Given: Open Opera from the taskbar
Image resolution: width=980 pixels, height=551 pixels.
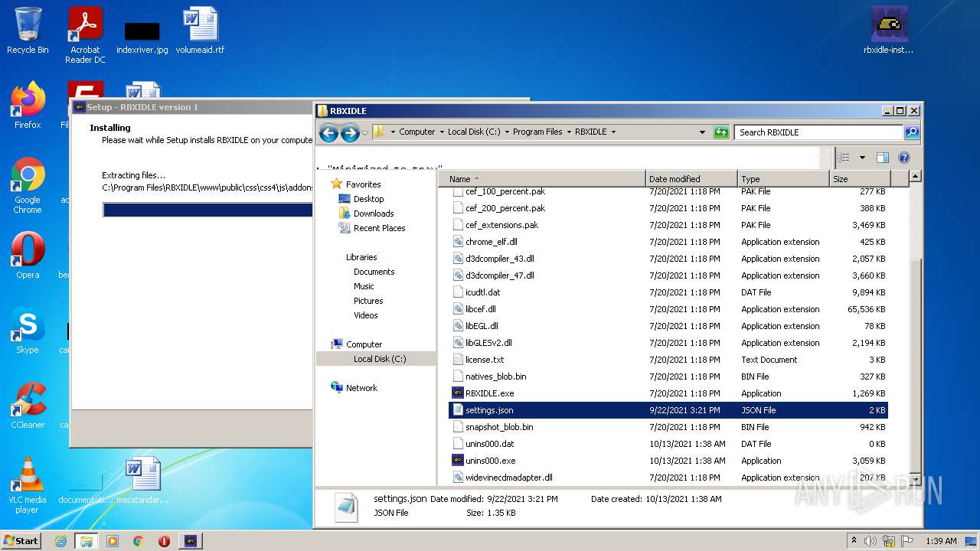Looking at the screenshot, I should [x=164, y=541].
